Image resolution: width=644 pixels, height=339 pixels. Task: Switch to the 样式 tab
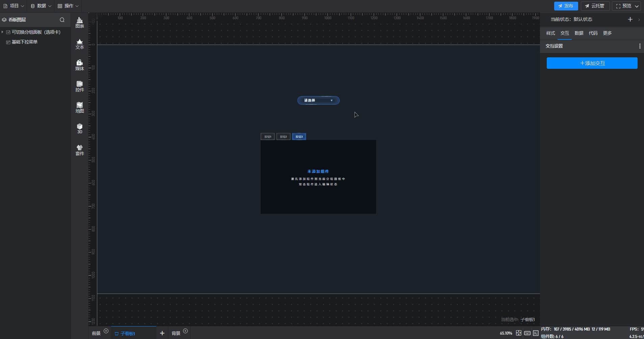[x=550, y=33]
